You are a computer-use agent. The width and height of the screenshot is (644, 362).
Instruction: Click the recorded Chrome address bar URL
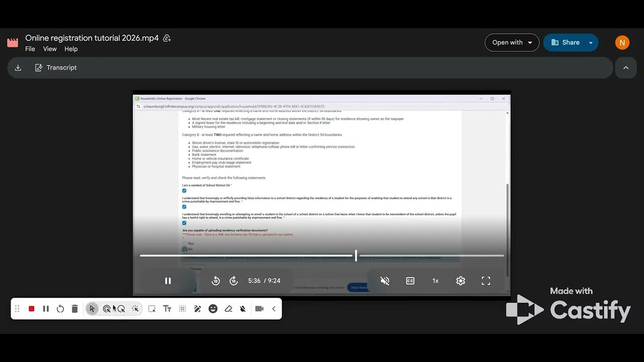click(x=234, y=107)
